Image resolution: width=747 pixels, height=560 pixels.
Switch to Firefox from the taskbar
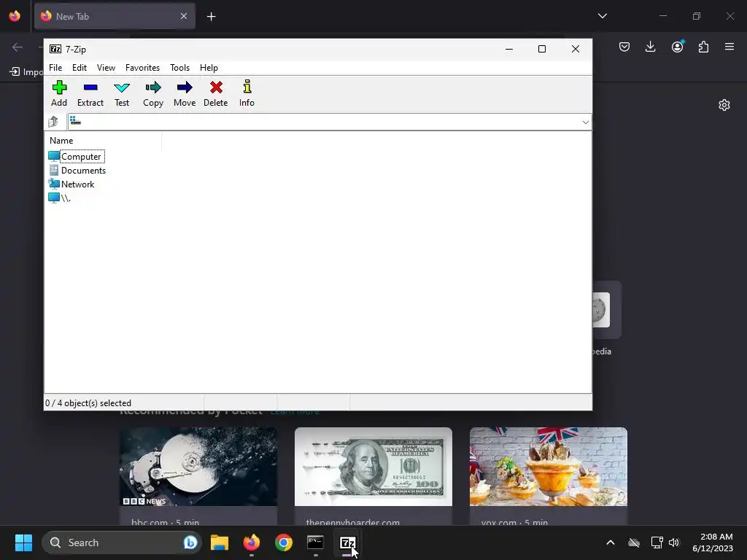(252, 542)
